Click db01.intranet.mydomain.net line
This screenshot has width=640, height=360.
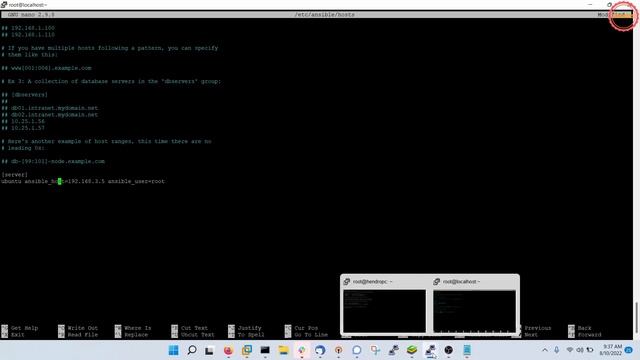point(50,108)
